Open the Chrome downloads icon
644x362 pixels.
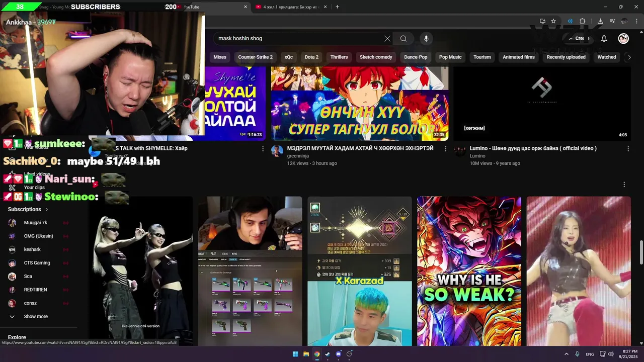point(600,21)
